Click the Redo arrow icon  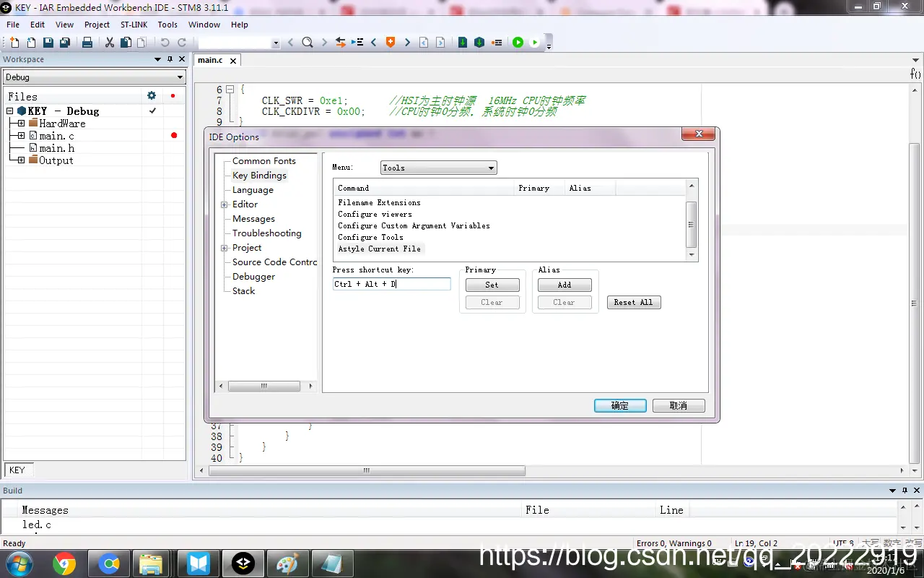(182, 43)
